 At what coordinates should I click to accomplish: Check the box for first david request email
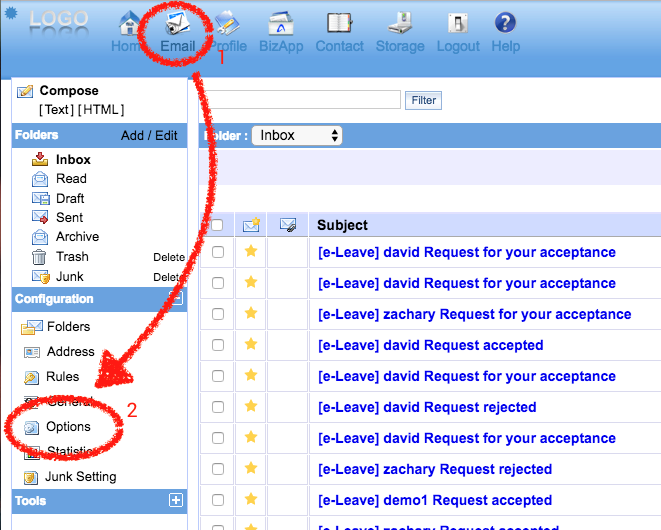coord(218,252)
